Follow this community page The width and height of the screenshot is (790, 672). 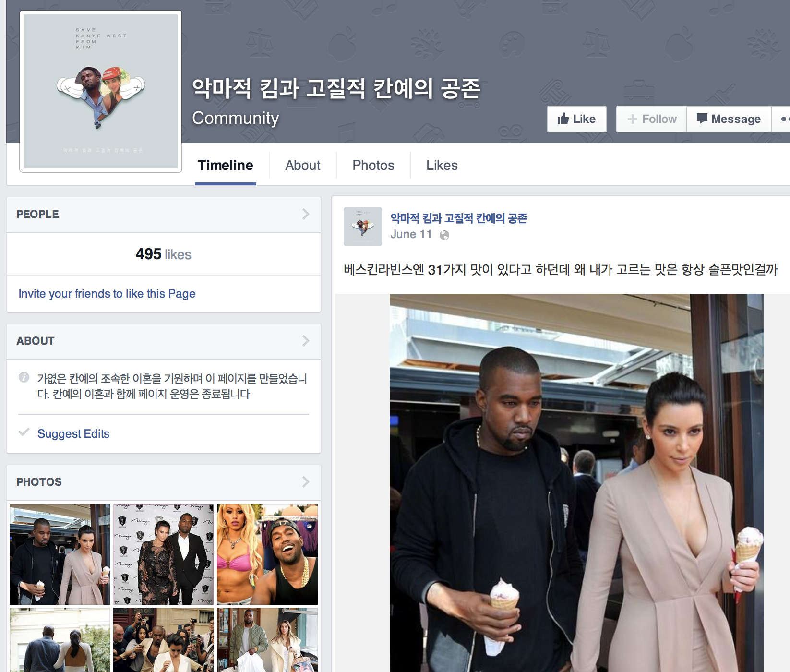coord(652,119)
